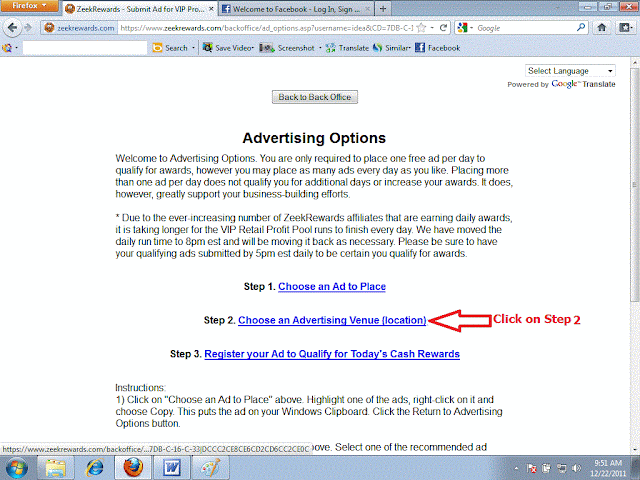
Task: Click the Google Translate logo link
Action: [x=583, y=84]
